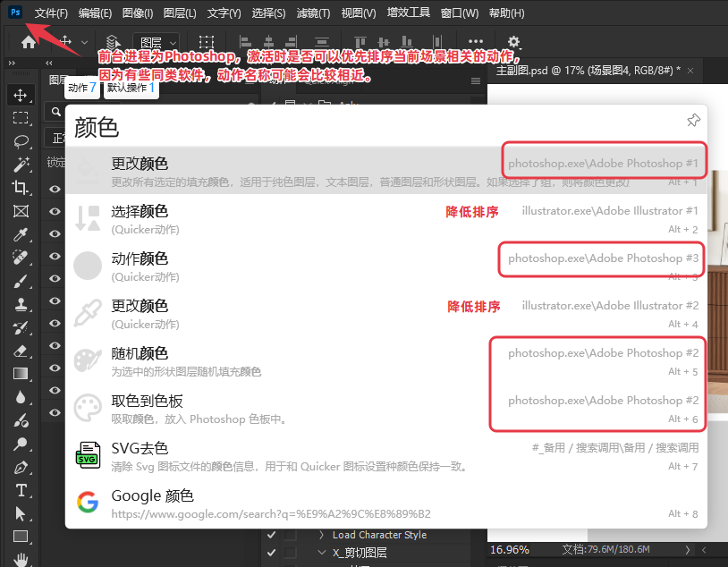Select the History Brush tool
This screenshot has width=728, height=567.
(21, 327)
